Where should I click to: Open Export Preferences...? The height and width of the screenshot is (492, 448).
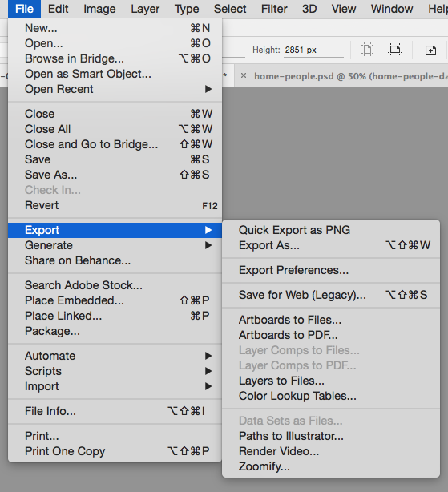coord(331,270)
